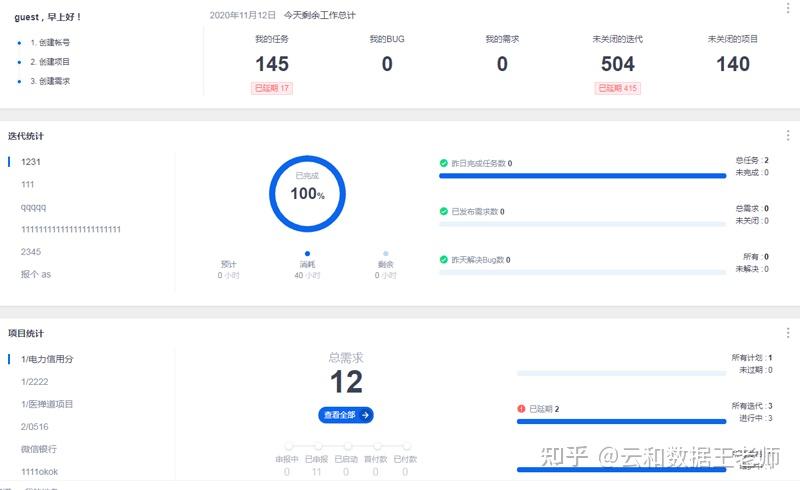This screenshot has height=490, width=800.
Task: Click the 已延期 17 red badge
Action: [271, 88]
